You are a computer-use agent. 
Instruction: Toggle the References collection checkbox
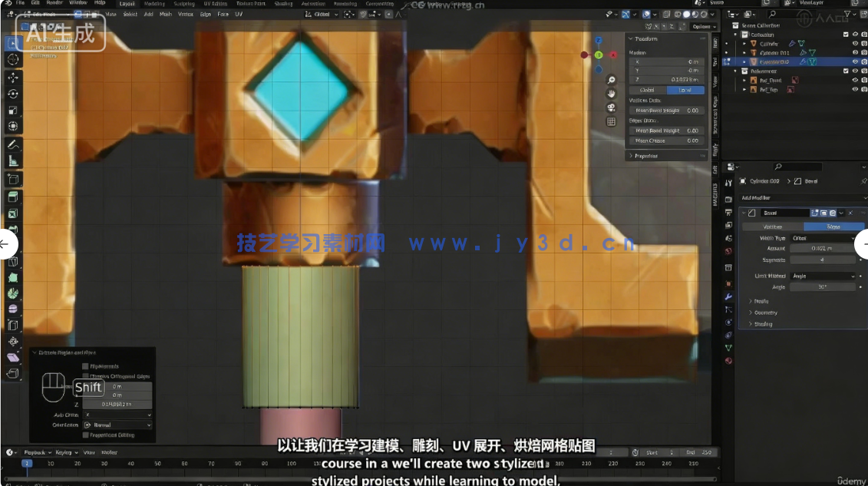tap(845, 71)
